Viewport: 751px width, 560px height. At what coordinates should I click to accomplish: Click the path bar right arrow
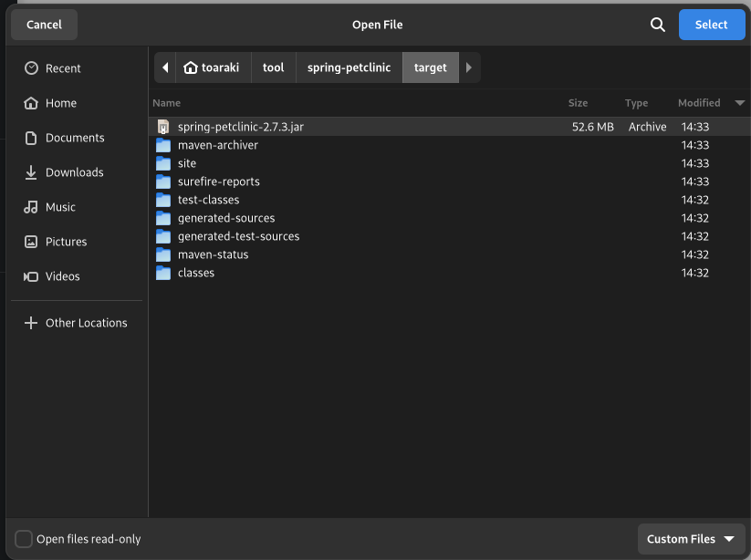pyautogui.click(x=469, y=67)
